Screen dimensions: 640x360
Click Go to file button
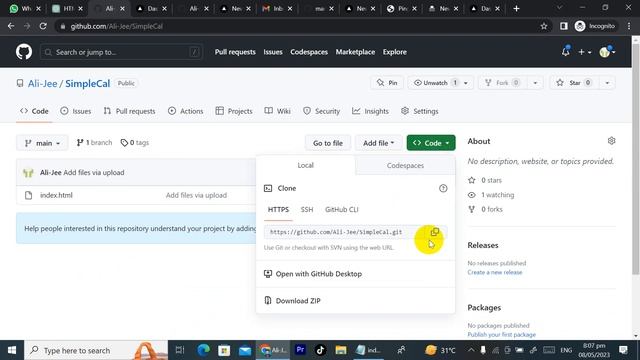tap(328, 143)
